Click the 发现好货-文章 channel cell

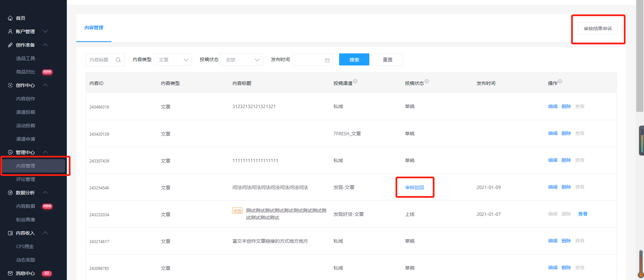coord(349,214)
